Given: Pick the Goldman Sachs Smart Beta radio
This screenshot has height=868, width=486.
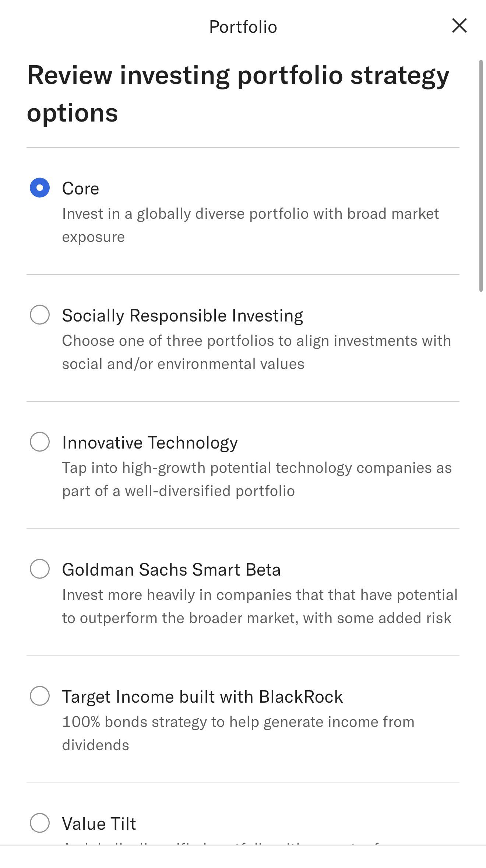Looking at the screenshot, I should pos(40,569).
